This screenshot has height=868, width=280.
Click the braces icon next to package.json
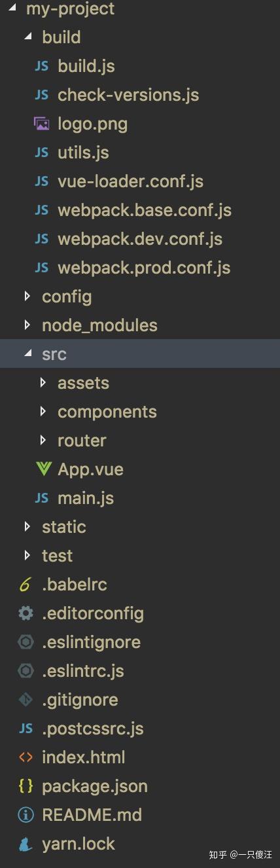[x=26, y=786]
